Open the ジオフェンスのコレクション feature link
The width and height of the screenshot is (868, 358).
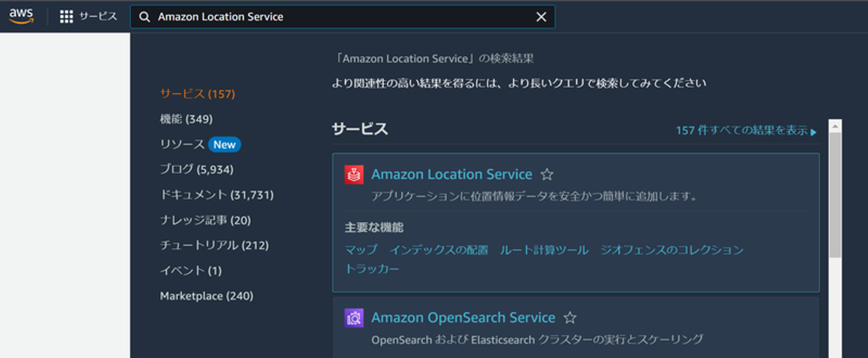tap(671, 250)
